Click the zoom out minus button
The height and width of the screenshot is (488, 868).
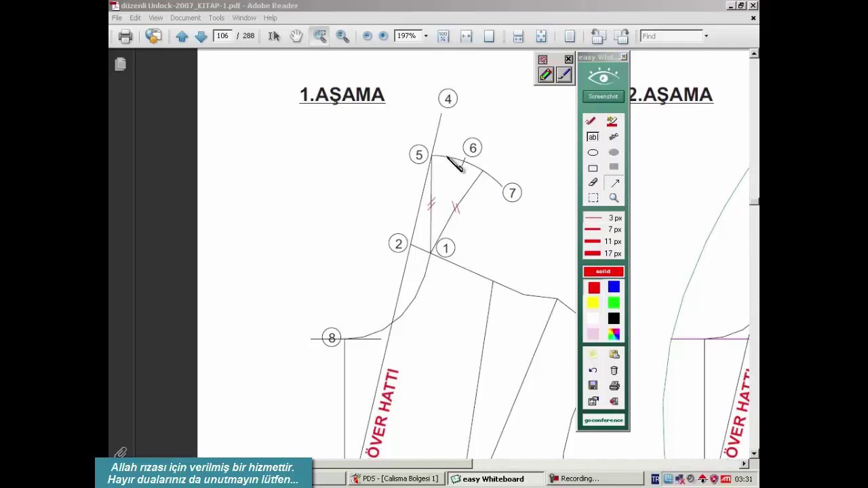pyautogui.click(x=368, y=36)
